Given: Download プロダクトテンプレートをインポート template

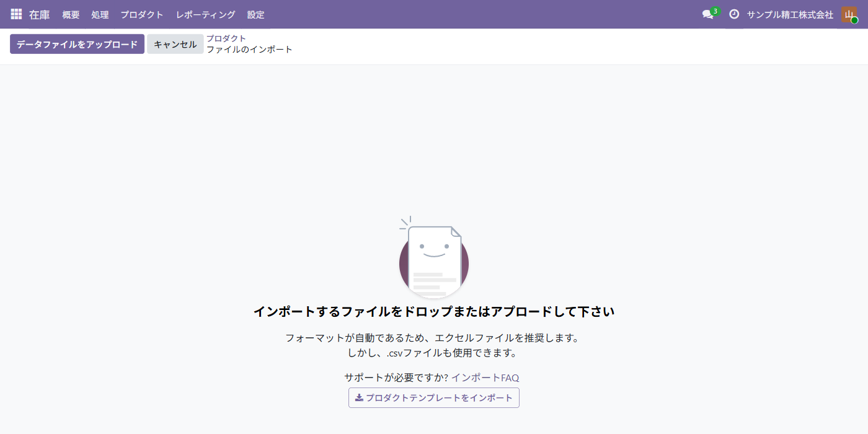Looking at the screenshot, I should click(x=434, y=397).
